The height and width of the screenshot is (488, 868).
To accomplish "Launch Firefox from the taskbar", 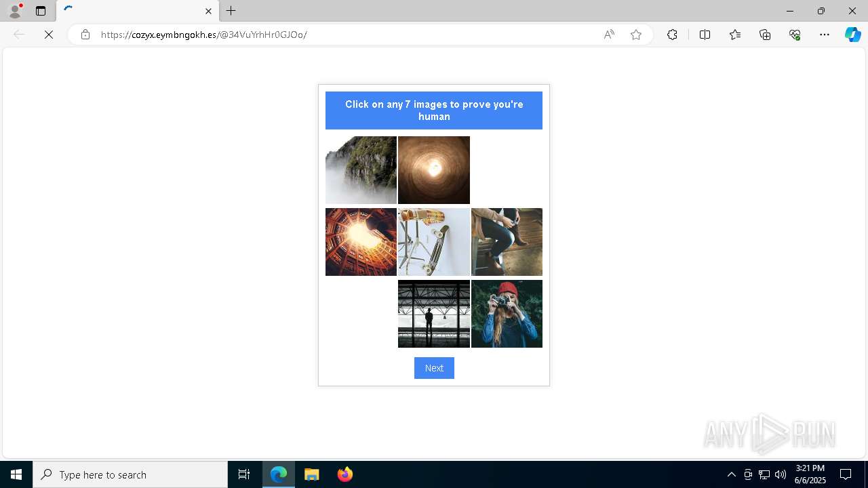I will pos(345,474).
